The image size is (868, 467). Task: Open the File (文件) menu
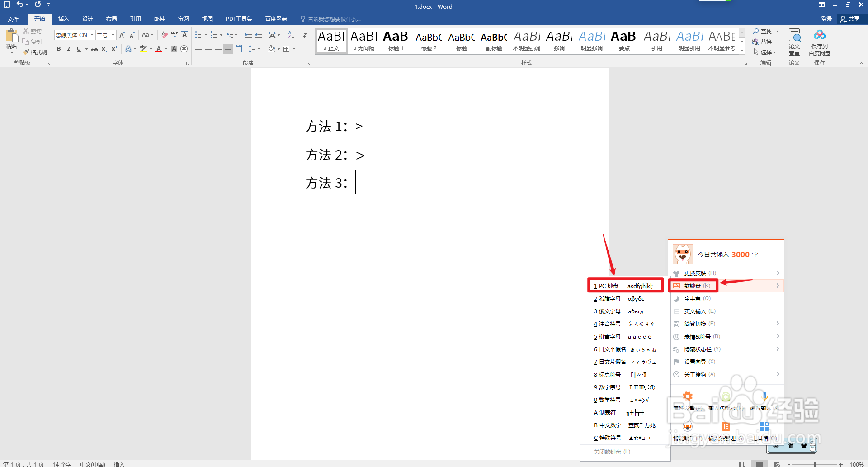(x=13, y=19)
